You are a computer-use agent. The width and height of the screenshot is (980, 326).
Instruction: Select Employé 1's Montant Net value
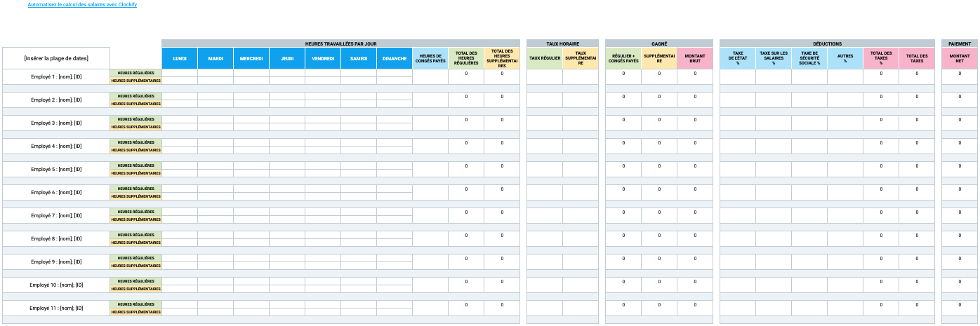pos(960,76)
